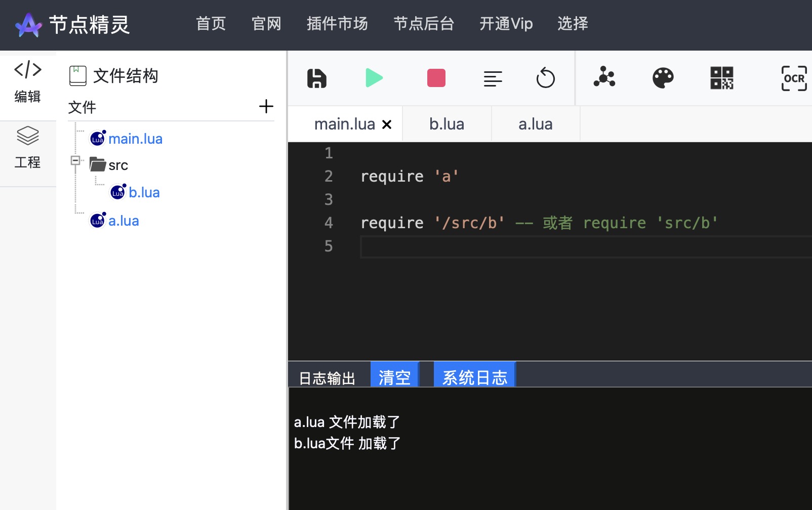Open b.lua from the src folder
The width and height of the screenshot is (812, 510).
point(144,192)
